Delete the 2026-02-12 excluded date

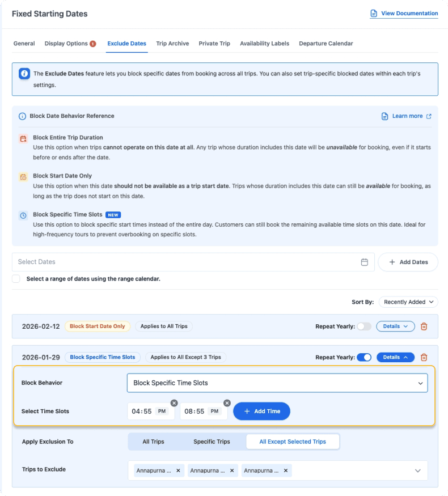click(x=424, y=326)
